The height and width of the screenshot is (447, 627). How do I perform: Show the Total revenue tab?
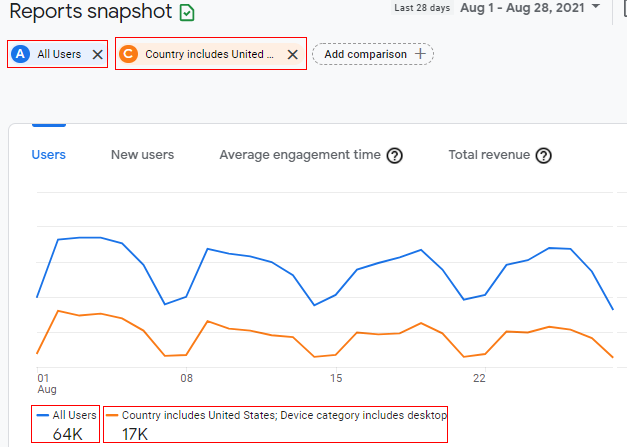pyautogui.click(x=490, y=155)
